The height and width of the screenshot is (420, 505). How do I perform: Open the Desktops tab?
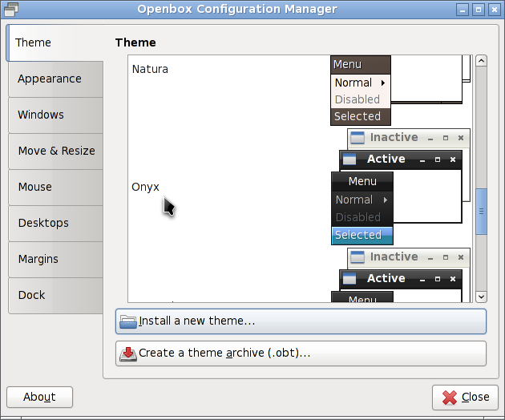56,223
